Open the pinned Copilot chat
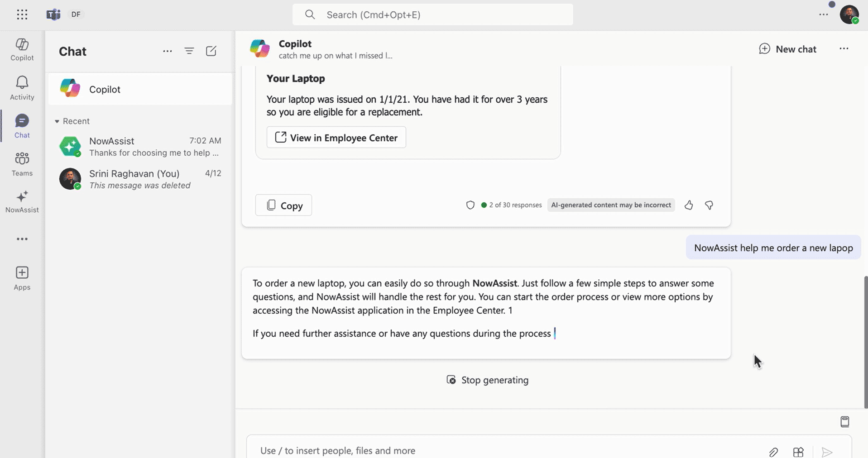 140,89
